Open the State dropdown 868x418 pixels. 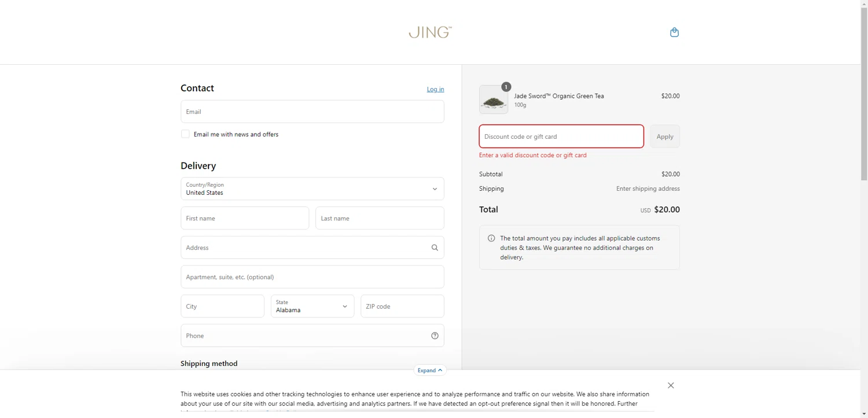point(312,306)
